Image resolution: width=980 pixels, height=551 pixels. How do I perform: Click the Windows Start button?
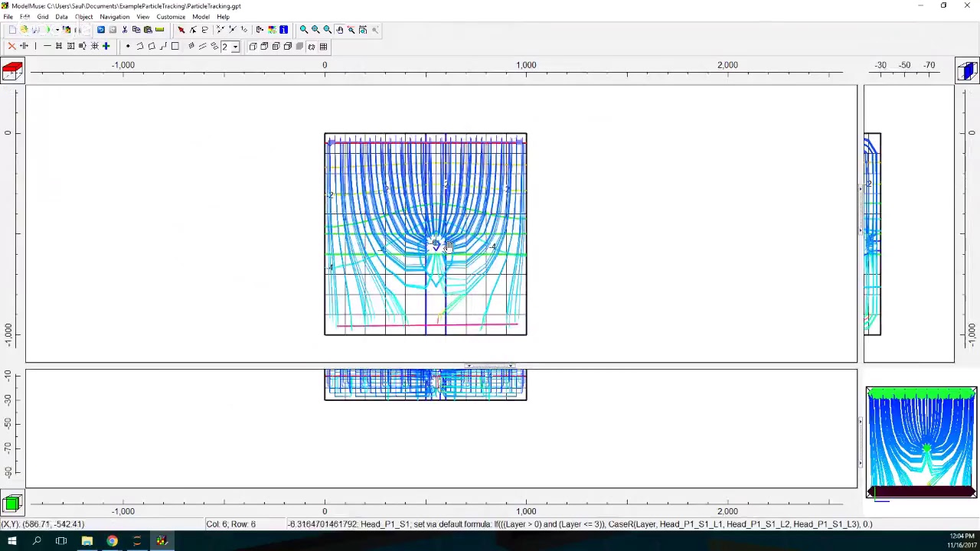[11, 541]
